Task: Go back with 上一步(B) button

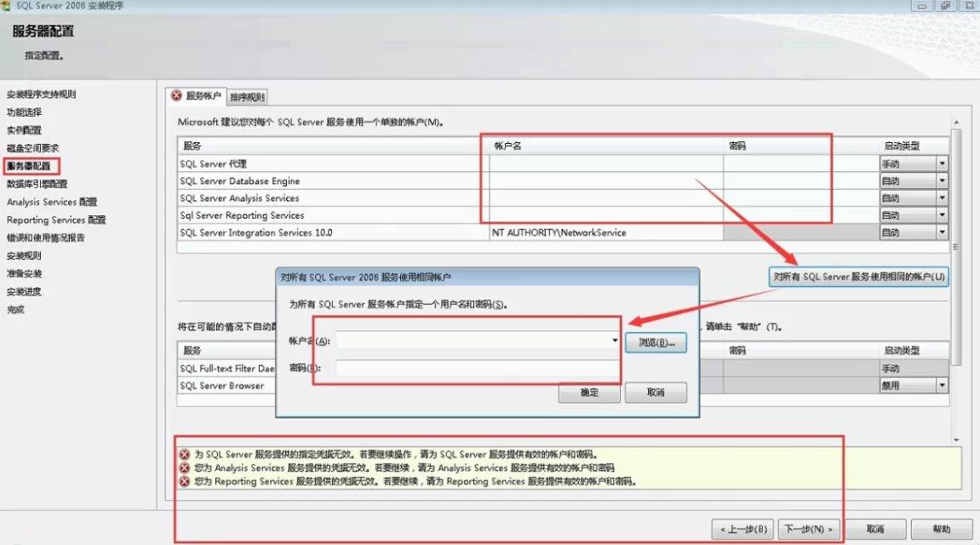Action: click(x=743, y=530)
